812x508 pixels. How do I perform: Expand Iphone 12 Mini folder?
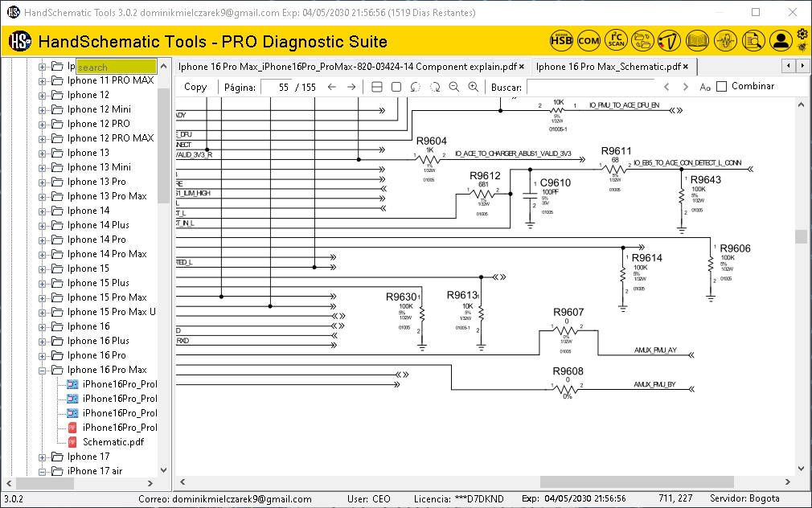pyautogui.click(x=42, y=110)
